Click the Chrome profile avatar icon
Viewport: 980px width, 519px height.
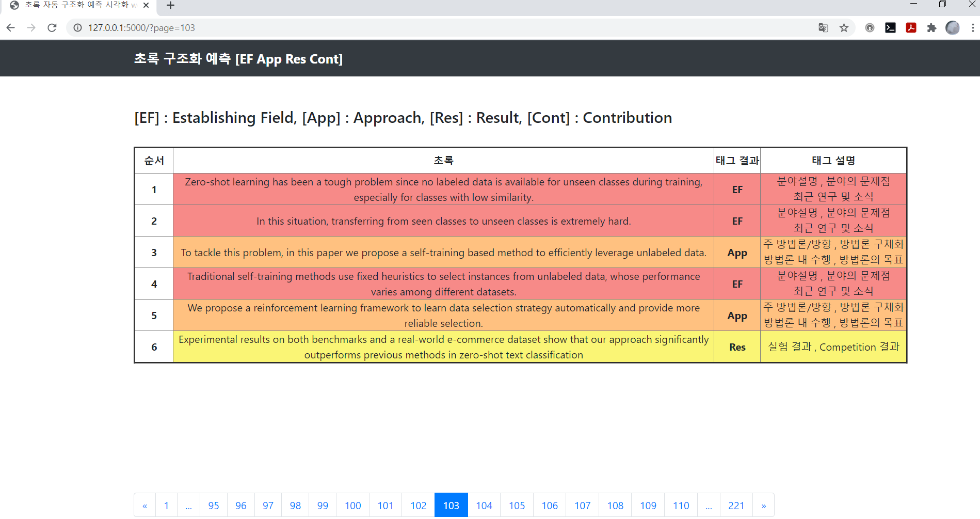952,28
